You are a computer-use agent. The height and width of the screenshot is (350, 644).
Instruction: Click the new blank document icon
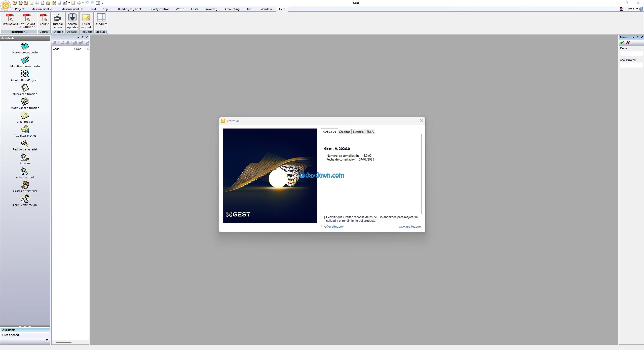[43, 3]
